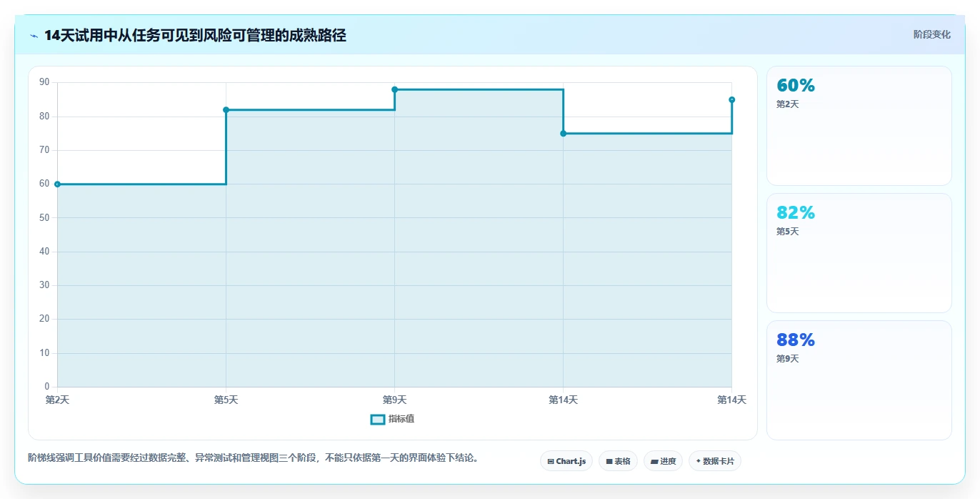Click the y-axis label 50
Viewport: 980px width, 499px height.
(x=44, y=218)
